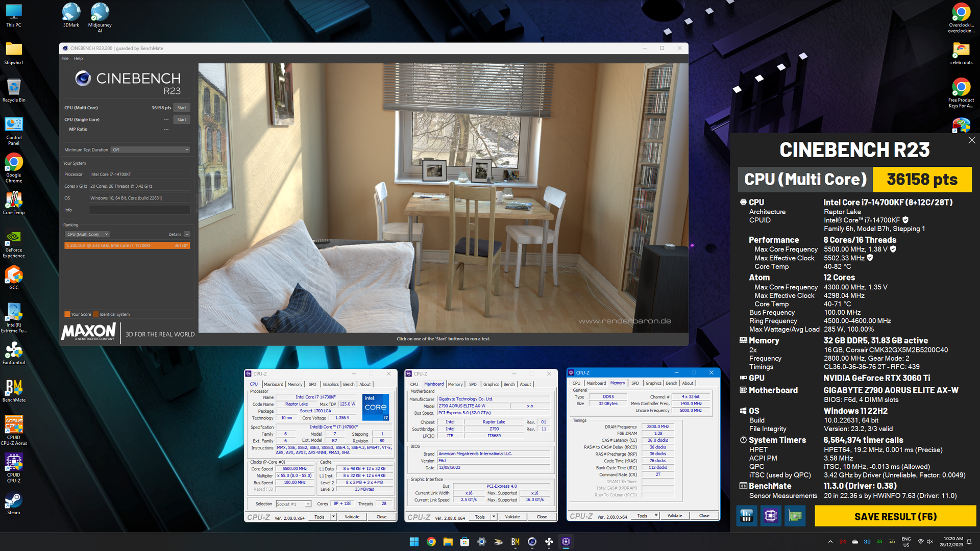This screenshot has width=980, height=551.
Task: Open Socket #1 selection dropdown in CPU-Z
Action: pos(293,504)
